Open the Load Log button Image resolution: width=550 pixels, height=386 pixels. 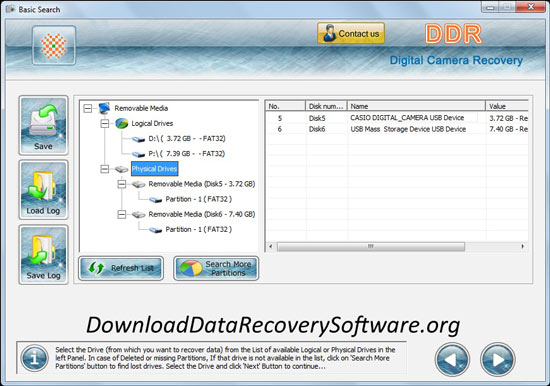(43, 190)
